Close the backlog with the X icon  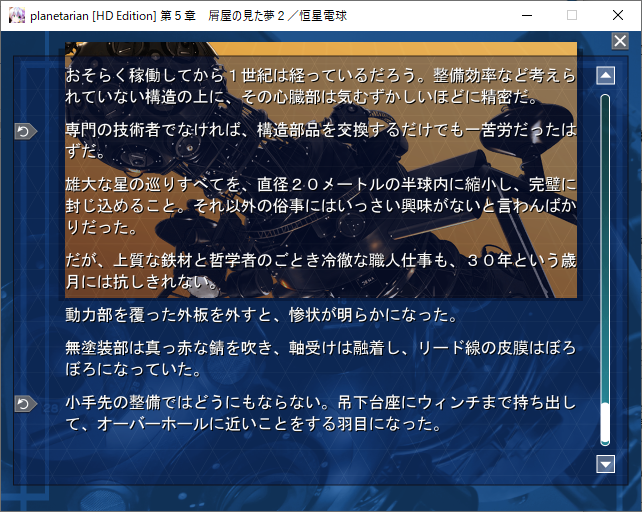coord(620,41)
